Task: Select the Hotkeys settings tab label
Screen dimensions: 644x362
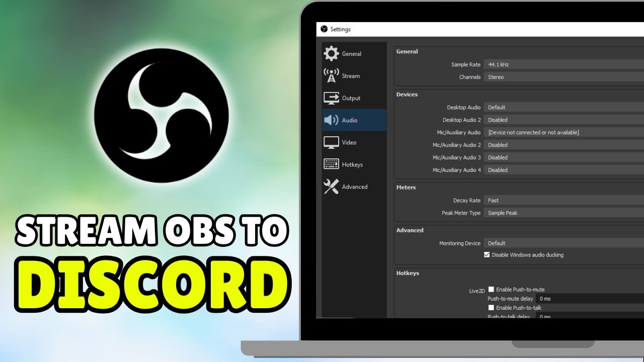Action: 352,164
